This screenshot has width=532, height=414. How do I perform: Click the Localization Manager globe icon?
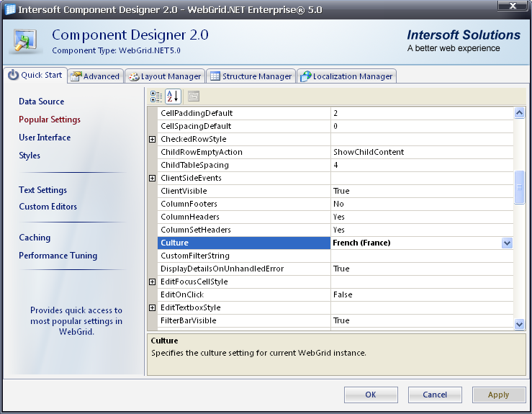point(305,76)
